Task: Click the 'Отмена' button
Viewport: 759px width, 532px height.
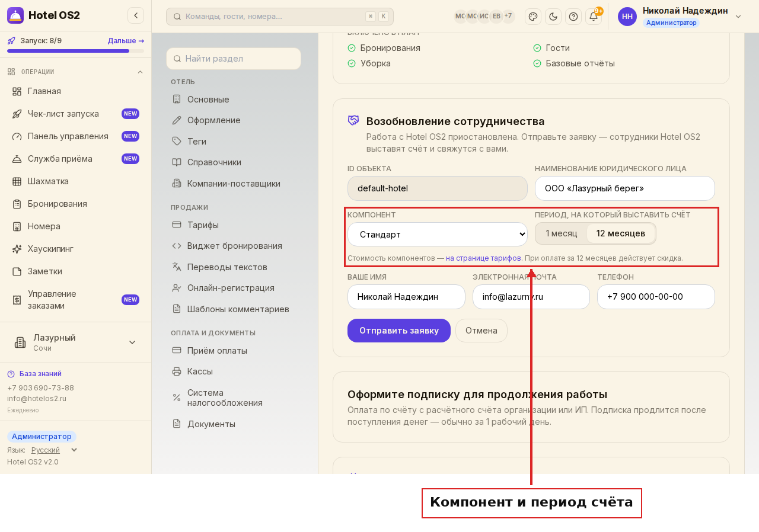Action: click(481, 331)
